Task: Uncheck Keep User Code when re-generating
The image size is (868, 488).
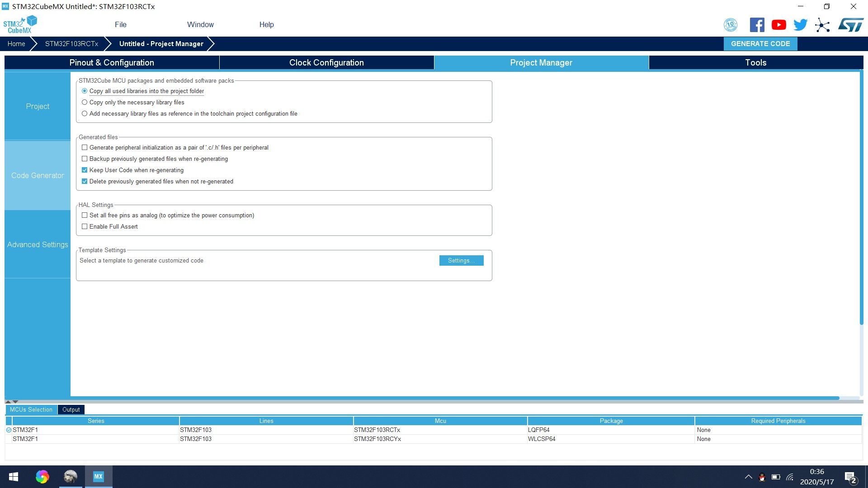Action: coord(85,170)
